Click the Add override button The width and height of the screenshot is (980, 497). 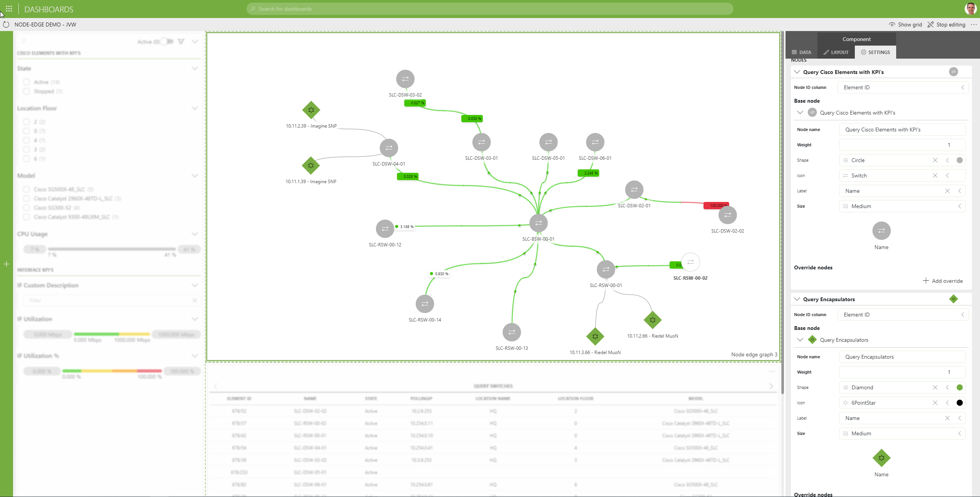click(x=943, y=280)
